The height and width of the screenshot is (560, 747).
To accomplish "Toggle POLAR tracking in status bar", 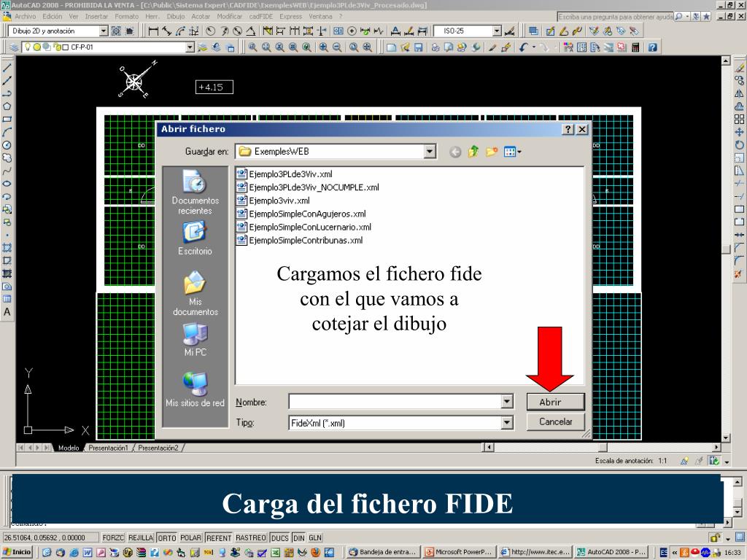I will coord(190,537).
